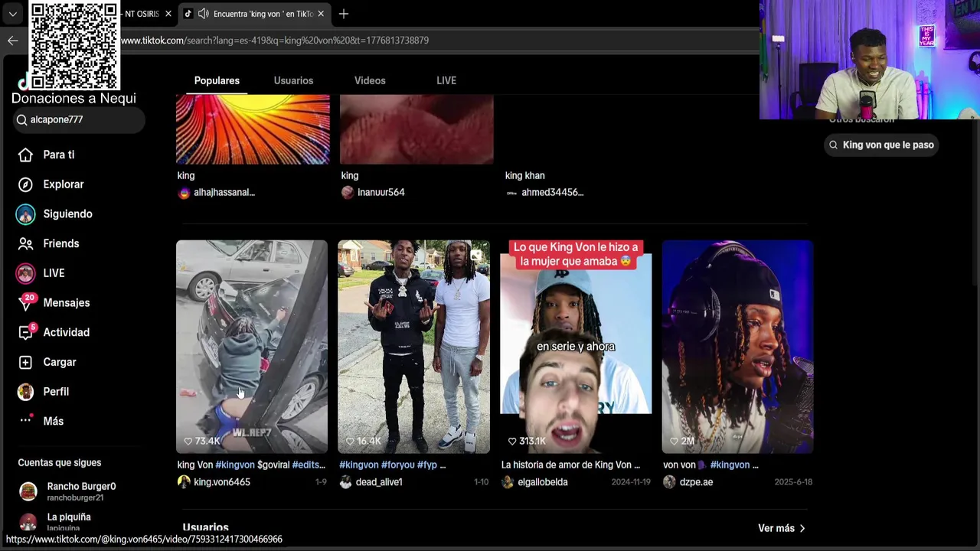Open ahmed34456 username link
Image resolution: width=980 pixels, height=551 pixels.
552,193
